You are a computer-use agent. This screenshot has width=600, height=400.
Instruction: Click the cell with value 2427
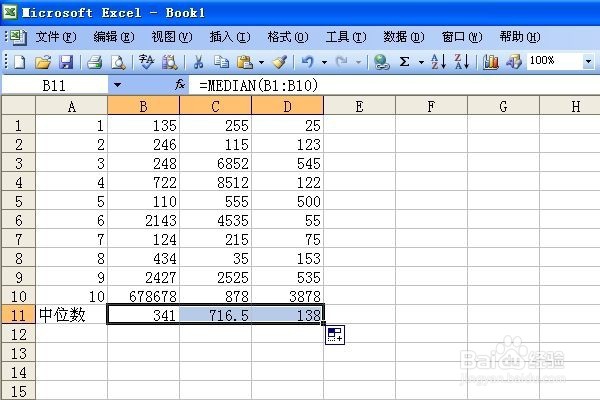pyautogui.click(x=143, y=277)
